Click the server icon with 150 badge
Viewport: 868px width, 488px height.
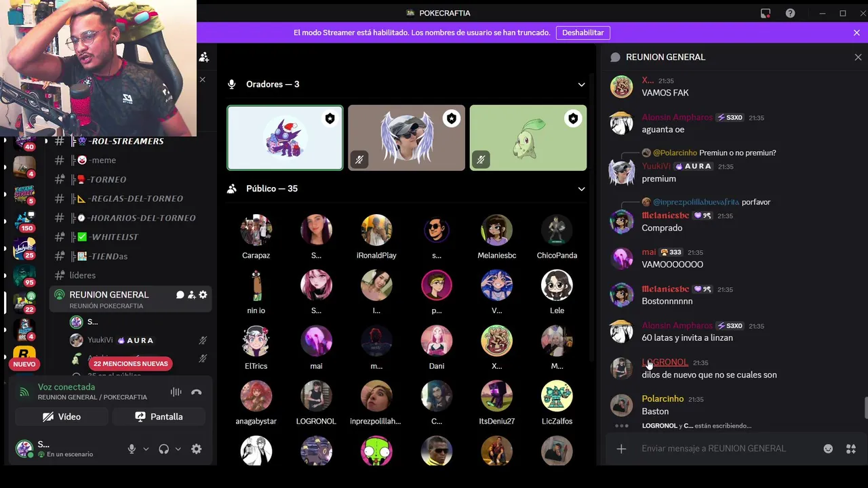pyautogui.click(x=24, y=221)
